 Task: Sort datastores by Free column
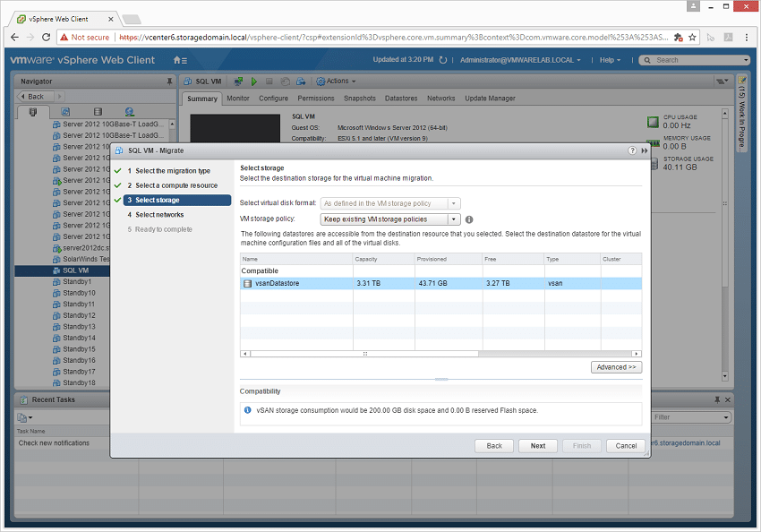click(x=513, y=259)
